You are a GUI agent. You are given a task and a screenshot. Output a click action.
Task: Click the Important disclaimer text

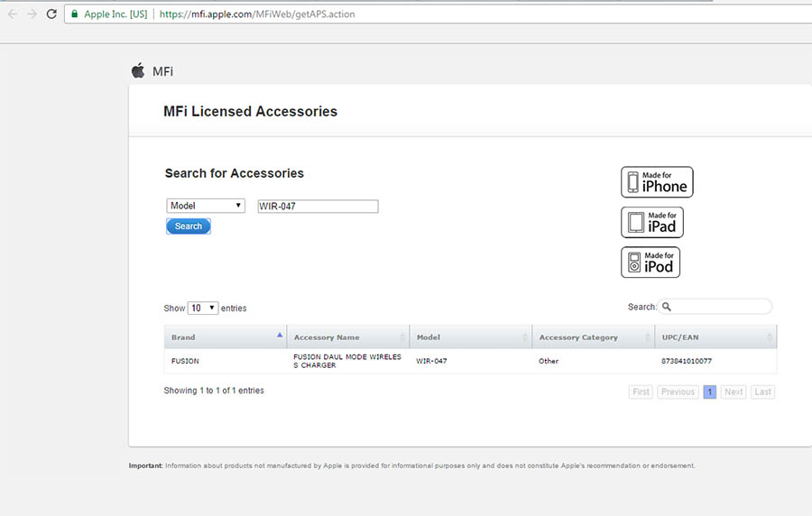[x=411, y=465]
